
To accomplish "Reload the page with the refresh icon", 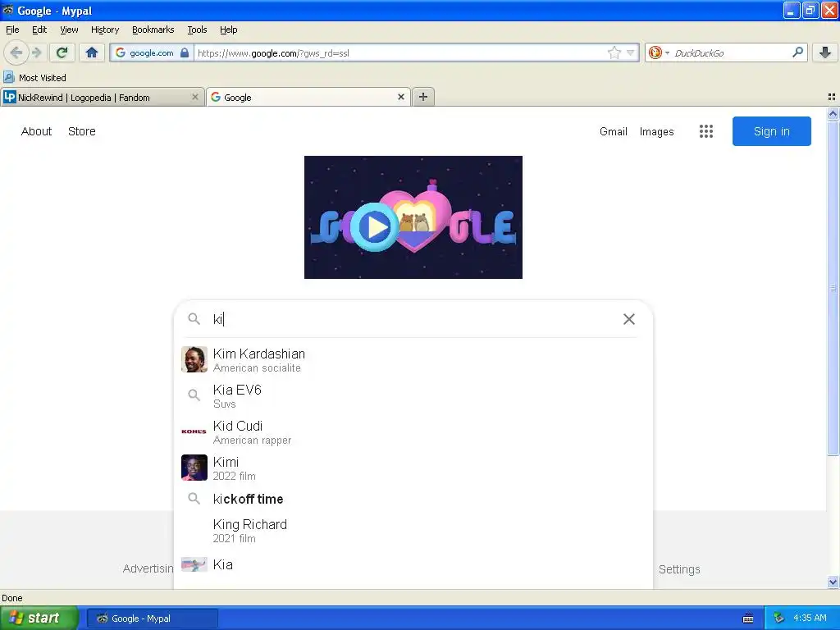I will coord(62,52).
